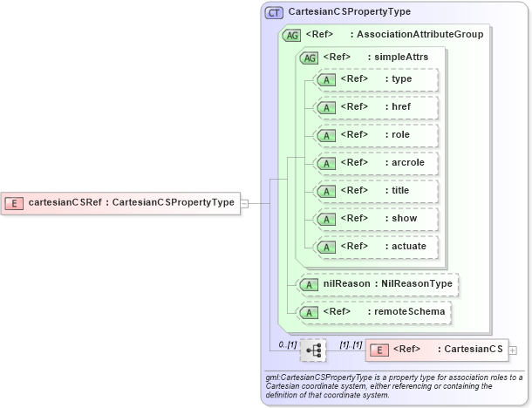Select the A icon of the show attribute

326,219
